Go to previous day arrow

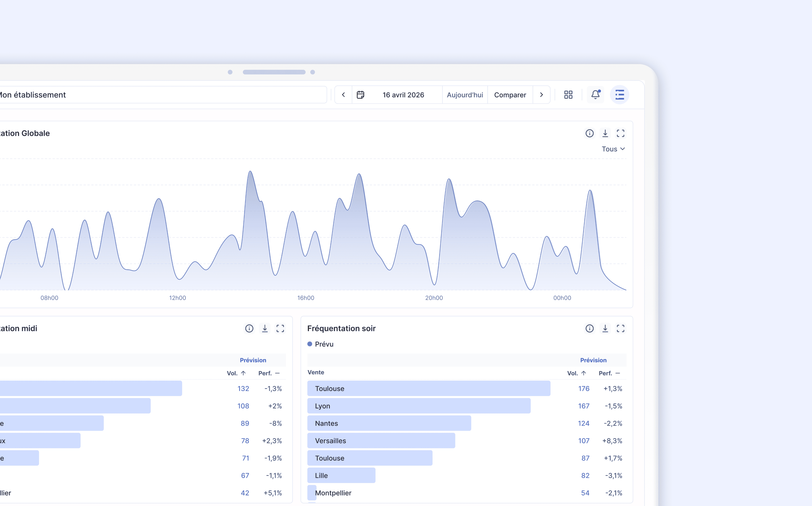pos(343,95)
